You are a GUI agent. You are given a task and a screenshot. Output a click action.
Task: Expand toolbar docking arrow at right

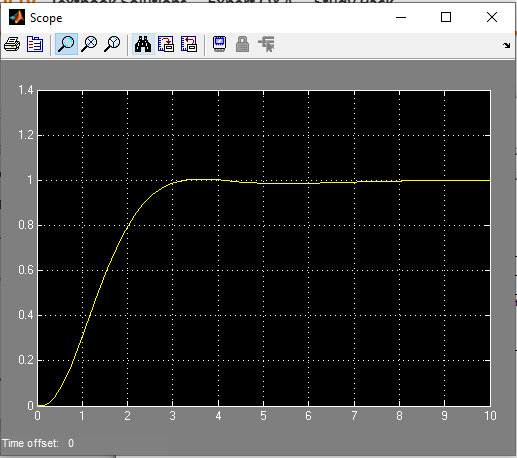coord(506,45)
